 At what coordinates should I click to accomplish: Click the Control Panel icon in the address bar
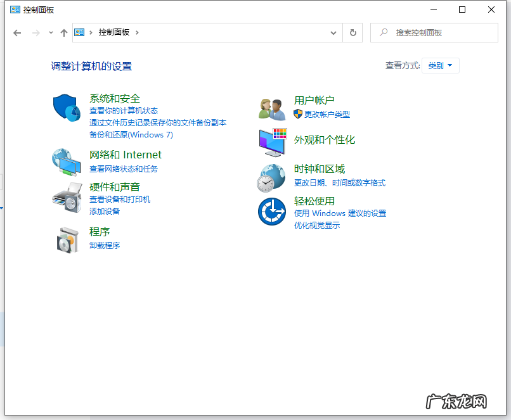(x=79, y=32)
